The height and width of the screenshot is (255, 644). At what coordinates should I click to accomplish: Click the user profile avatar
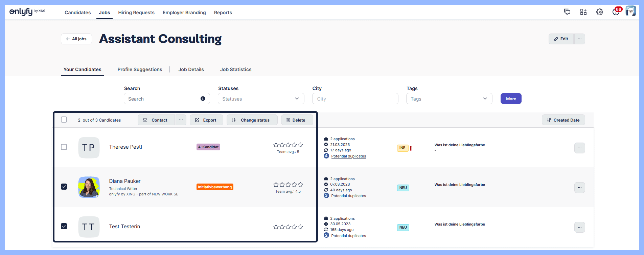point(630,12)
